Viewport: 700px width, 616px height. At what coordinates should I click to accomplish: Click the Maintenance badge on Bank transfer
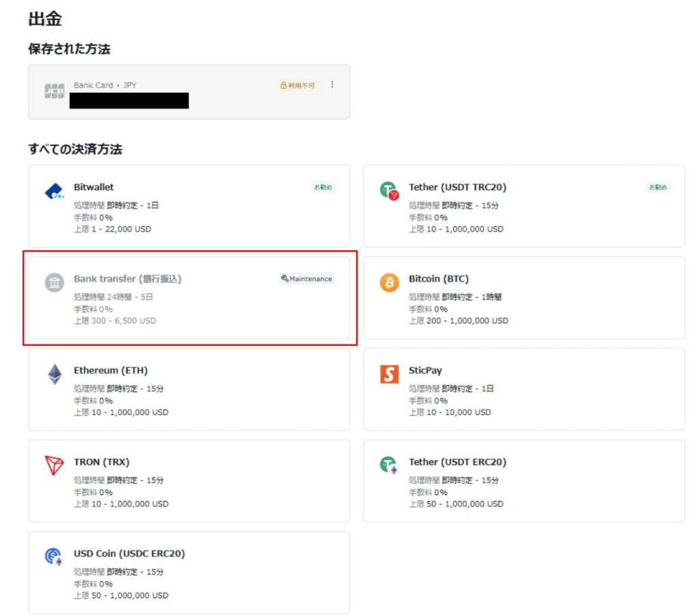[307, 278]
